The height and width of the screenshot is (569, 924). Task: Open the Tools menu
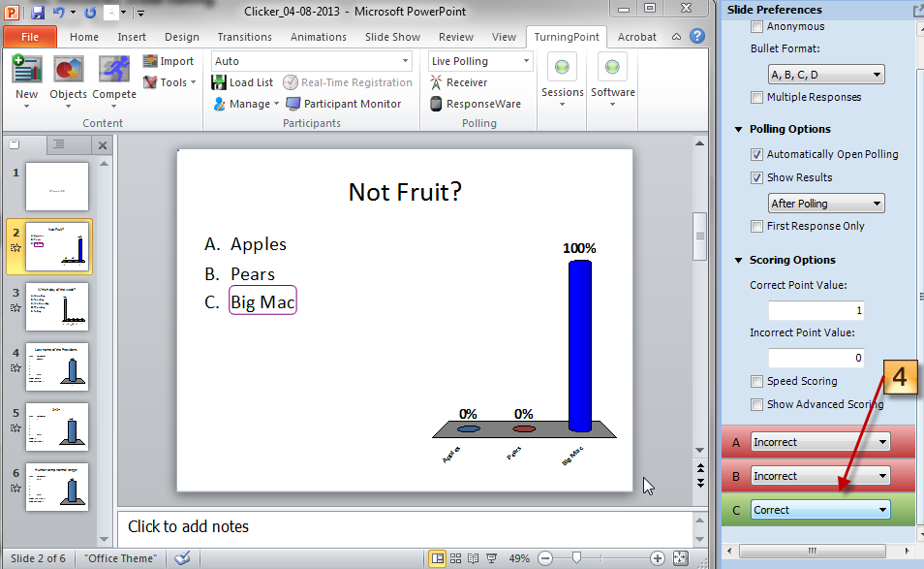169,82
